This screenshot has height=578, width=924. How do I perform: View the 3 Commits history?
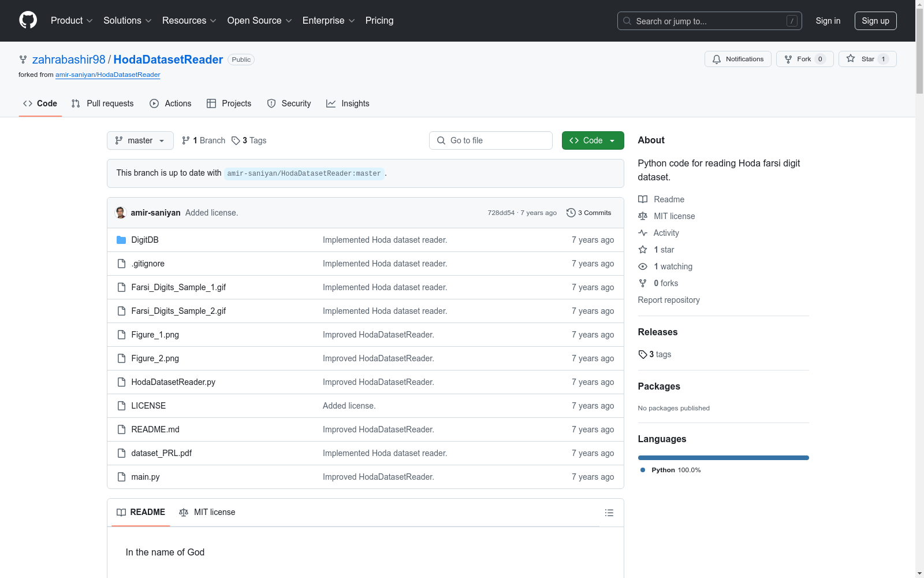coord(589,213)
